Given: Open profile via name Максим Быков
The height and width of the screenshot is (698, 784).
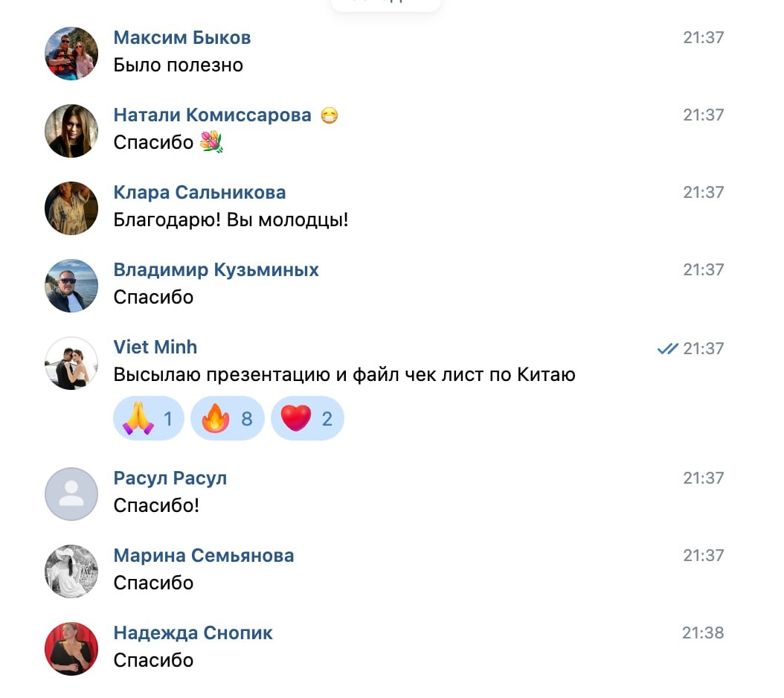Looking at the screenshot, I should click(x=182, y=37).
